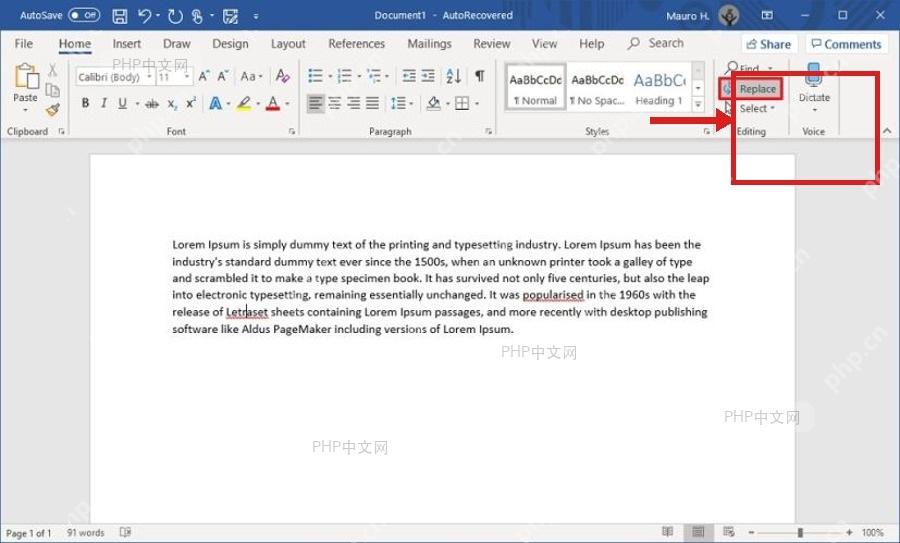Click Text Effects blue A icon
This screenshot has height=543, width=900.
click(x=215, y=103)
